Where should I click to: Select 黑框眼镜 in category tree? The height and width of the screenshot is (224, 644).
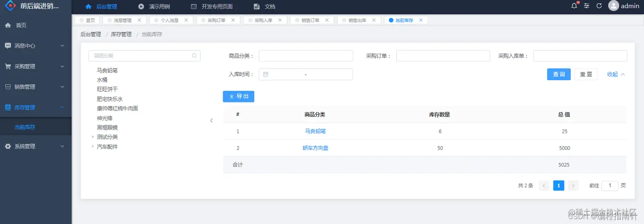[107, 127]
